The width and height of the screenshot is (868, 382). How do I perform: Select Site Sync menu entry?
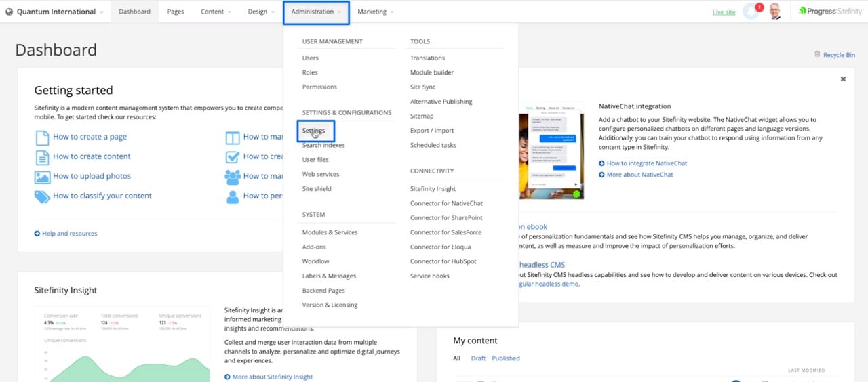(422, 87)
